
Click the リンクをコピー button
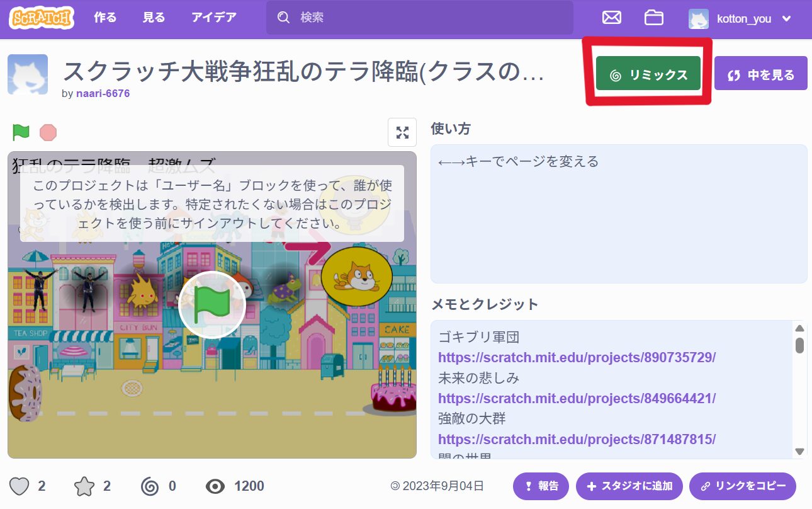743,486
